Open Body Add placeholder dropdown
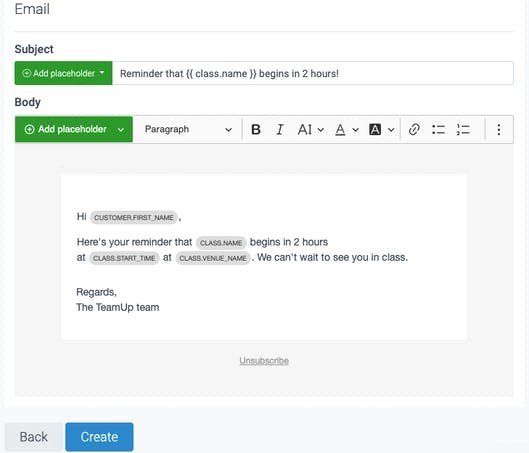 [74, 130]
